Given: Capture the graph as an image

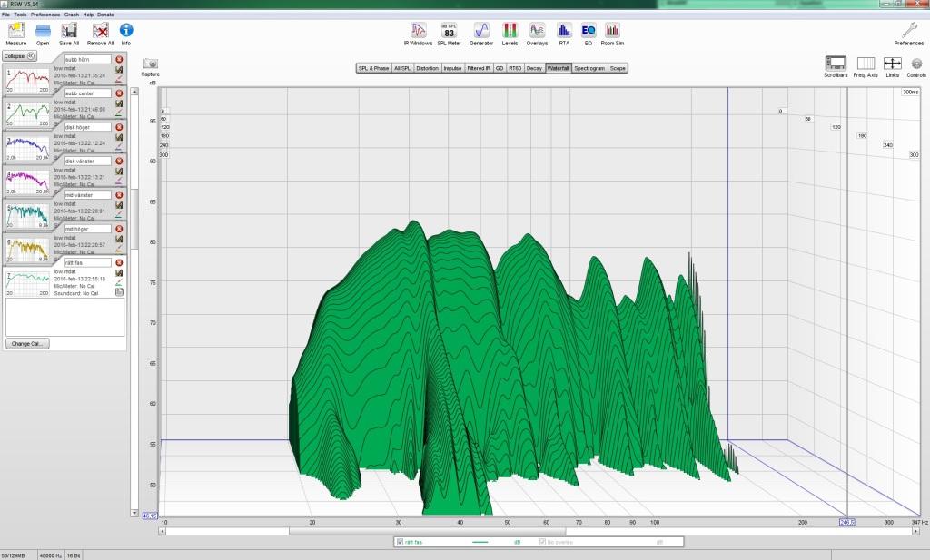Looking at the screenshot, I should pos(151,67).
